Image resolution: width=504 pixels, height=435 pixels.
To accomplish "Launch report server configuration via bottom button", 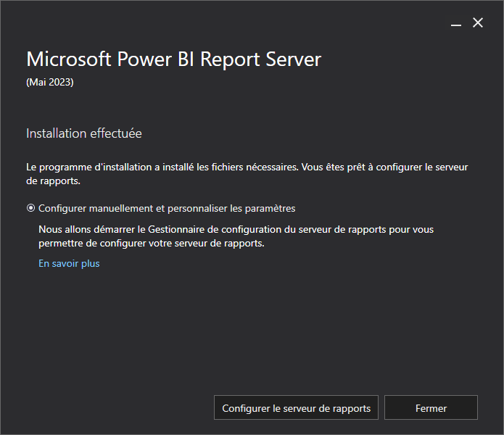I will click(x=296, y=407).
